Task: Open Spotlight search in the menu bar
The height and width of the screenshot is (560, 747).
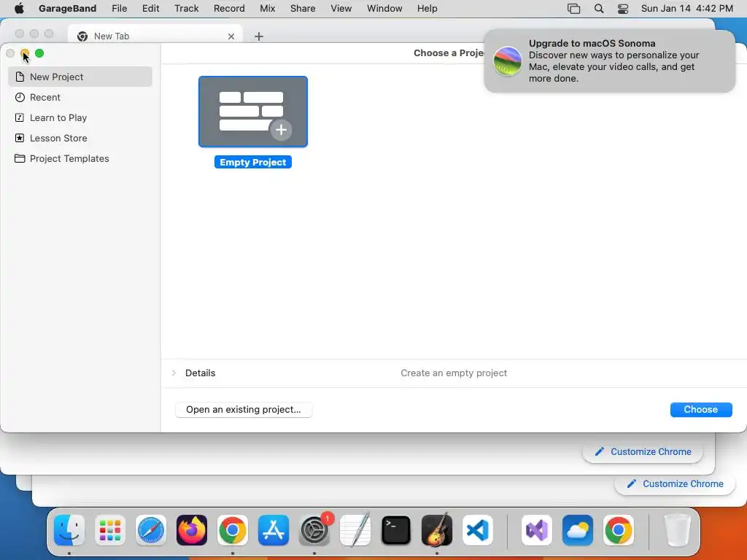Action: (x=599, y=9)
